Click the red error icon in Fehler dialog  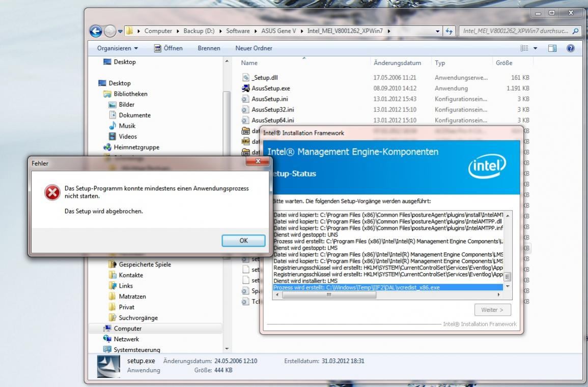pos(52,192)
